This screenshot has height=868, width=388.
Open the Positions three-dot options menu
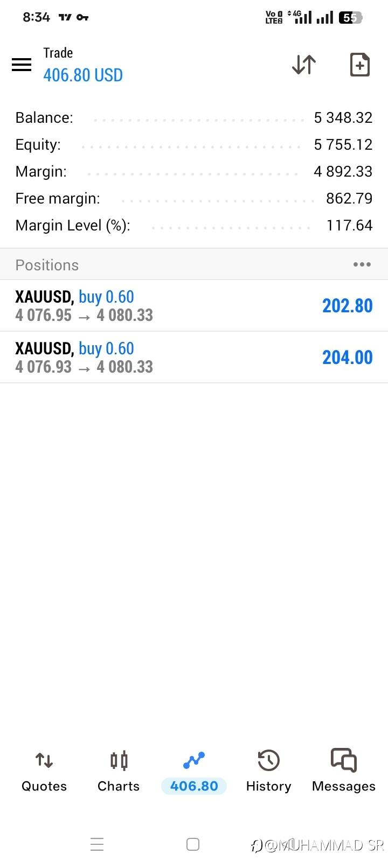coord(362,264)
